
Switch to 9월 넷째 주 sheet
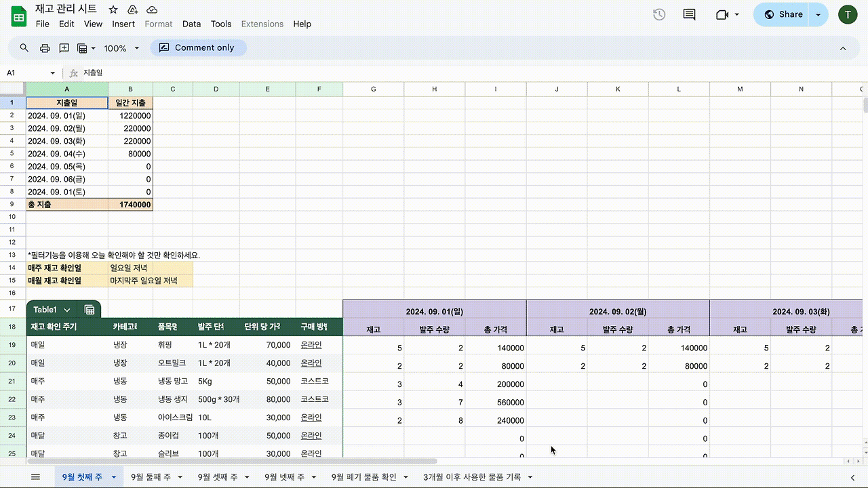(284, 477)
